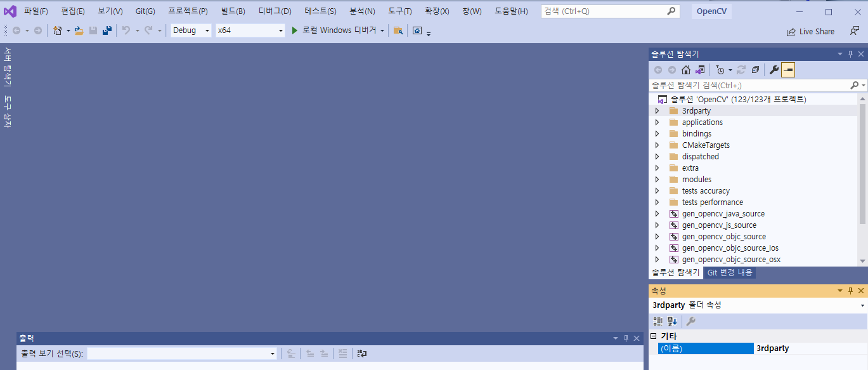Click the feedback person icon at top right
The width and height of the screenshot is (868, 370).
click(x=855, y=30)
